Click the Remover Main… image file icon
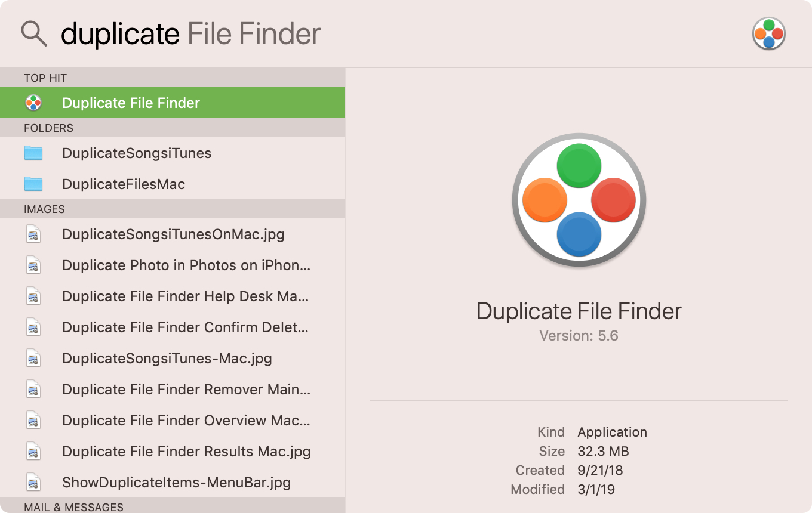This screenshot has height=513, width=812. coord(33,390)
